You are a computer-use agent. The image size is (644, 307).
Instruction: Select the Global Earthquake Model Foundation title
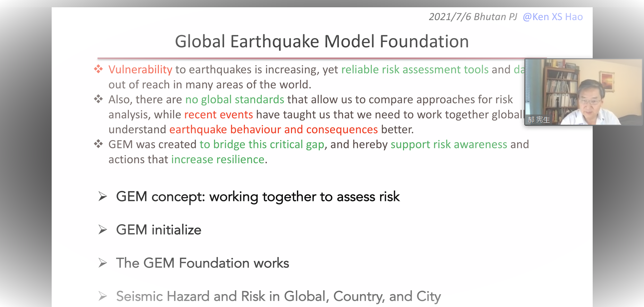coord(322,42)
